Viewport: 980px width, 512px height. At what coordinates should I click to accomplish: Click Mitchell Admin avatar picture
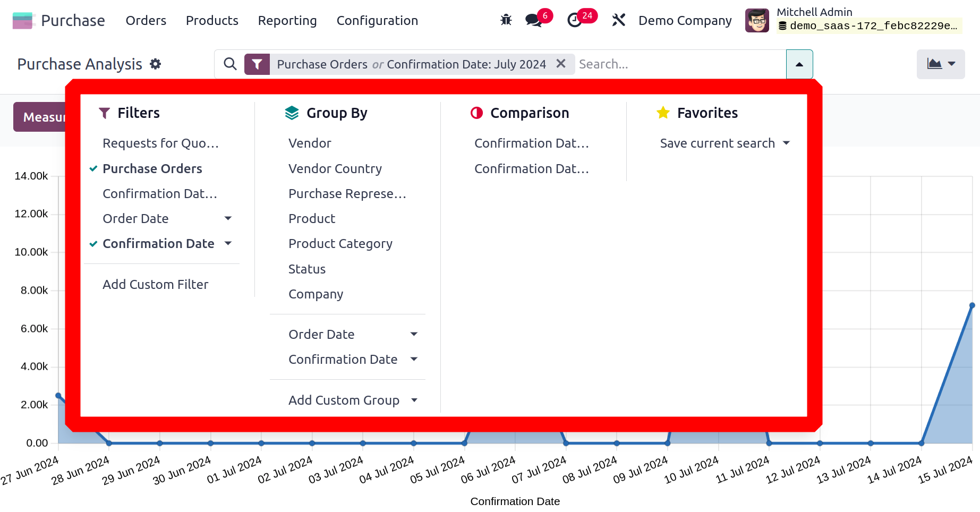(756, 21)
